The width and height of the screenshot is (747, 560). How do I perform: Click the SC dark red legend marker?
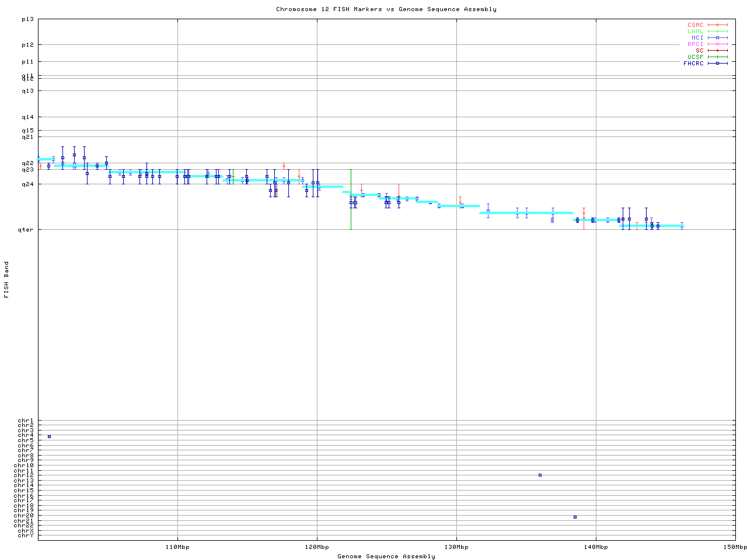(x=717, y=51)
